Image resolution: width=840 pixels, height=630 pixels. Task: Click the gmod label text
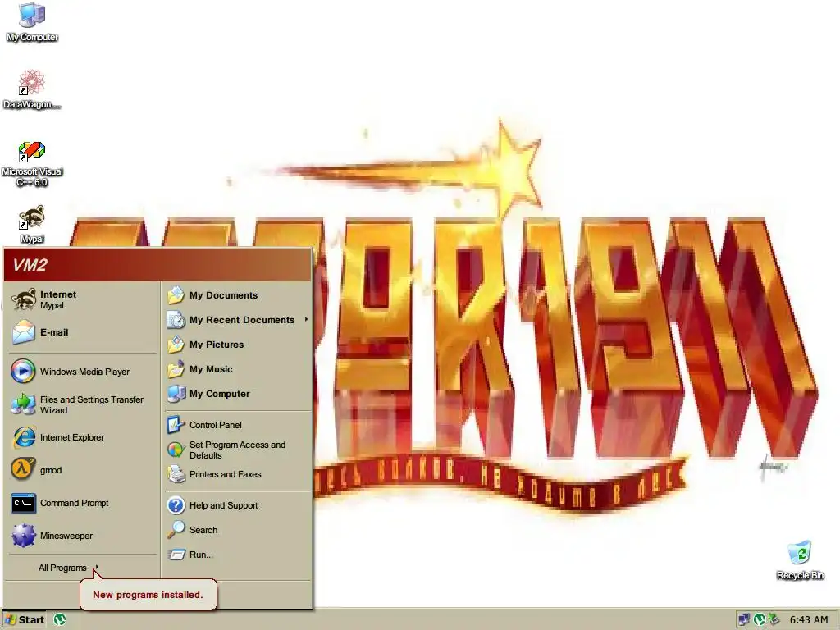click(x=51, y=470)
